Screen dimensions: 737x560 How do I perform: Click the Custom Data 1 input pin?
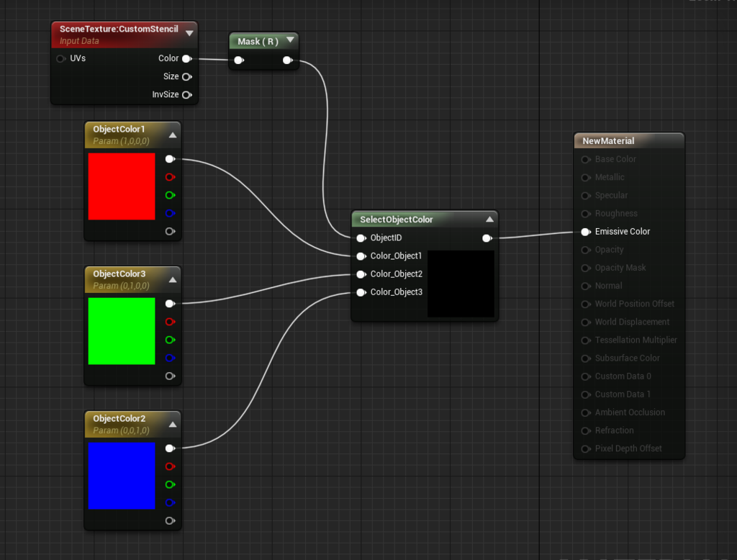tap(586, 395)
